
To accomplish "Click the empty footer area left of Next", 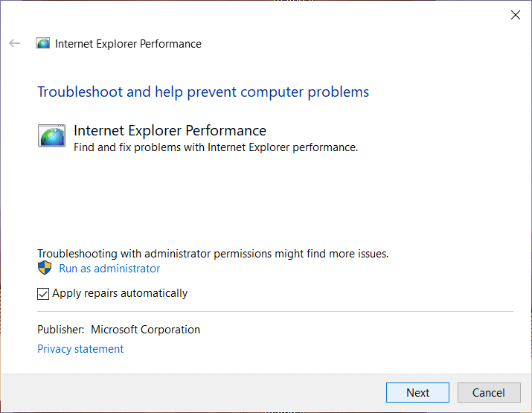I will click(x=193, y=393).
